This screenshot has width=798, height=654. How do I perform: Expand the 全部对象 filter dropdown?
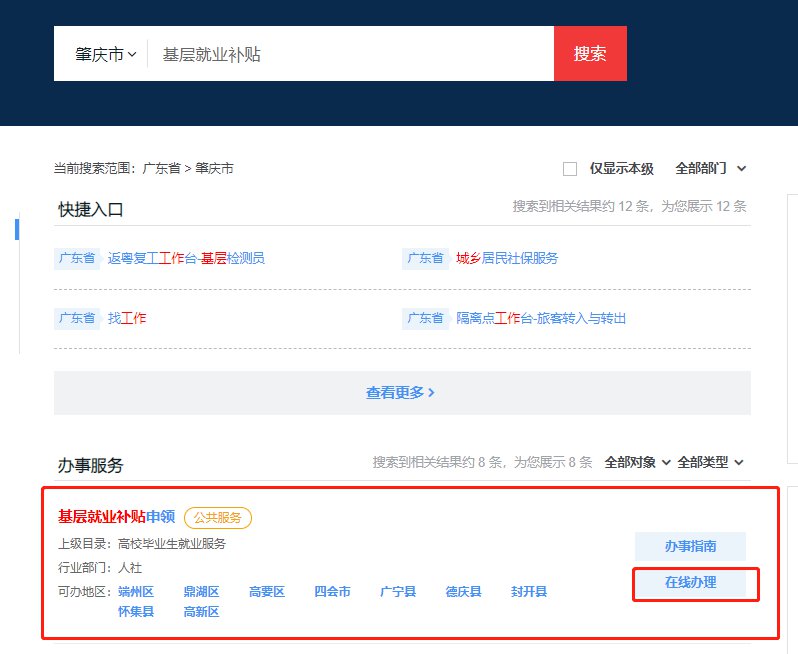pyautogui.click(x=637, y=462)
